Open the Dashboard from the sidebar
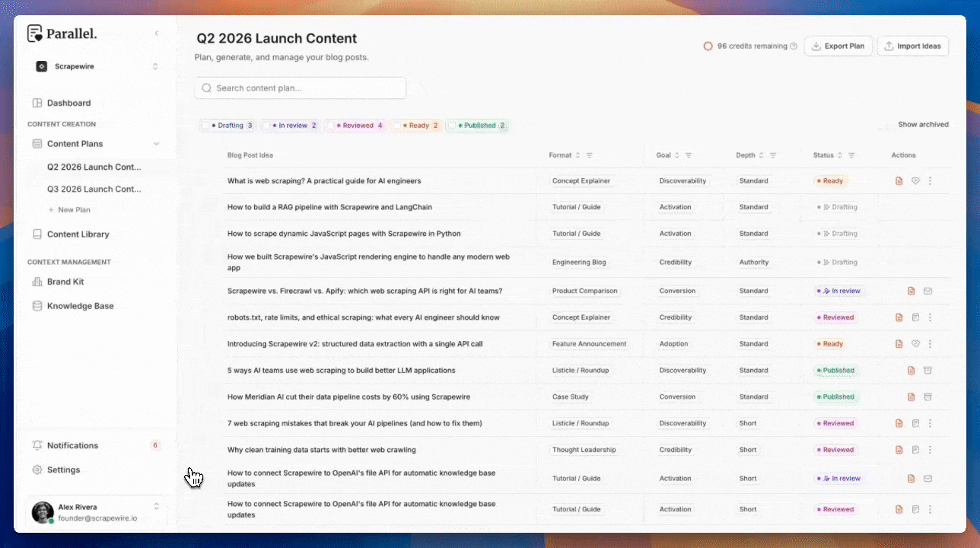The image size is (980, 548). coord(69,103)
